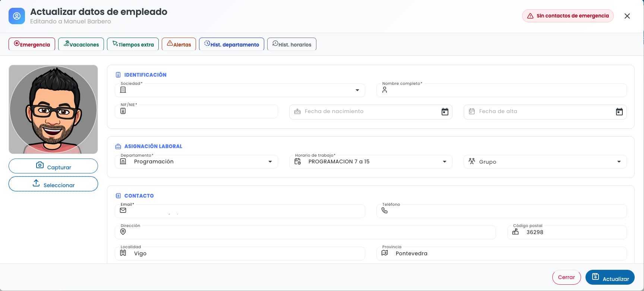This screenshot has width=644, height=291.
Task: Click the Capturar photo button
Action: click(x=53, y=166)
